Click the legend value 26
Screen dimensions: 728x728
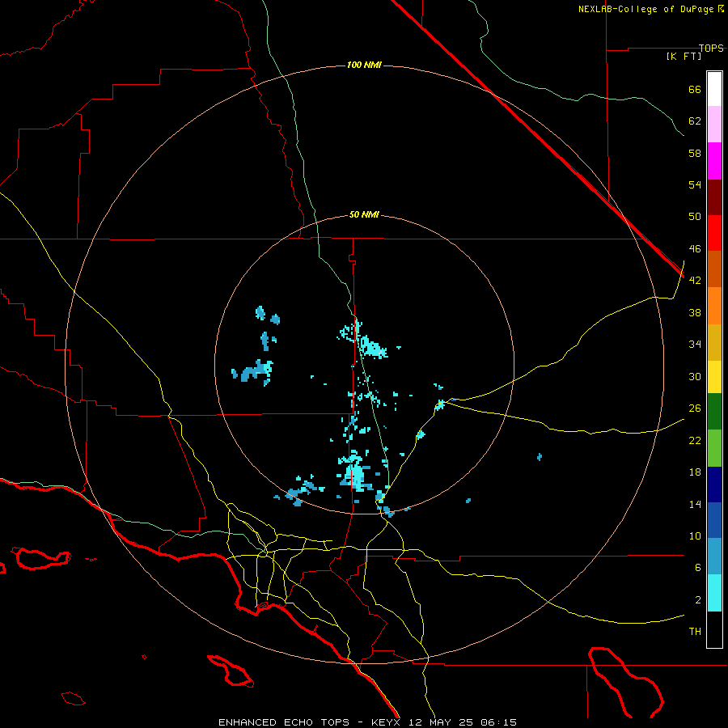(695, 408)
